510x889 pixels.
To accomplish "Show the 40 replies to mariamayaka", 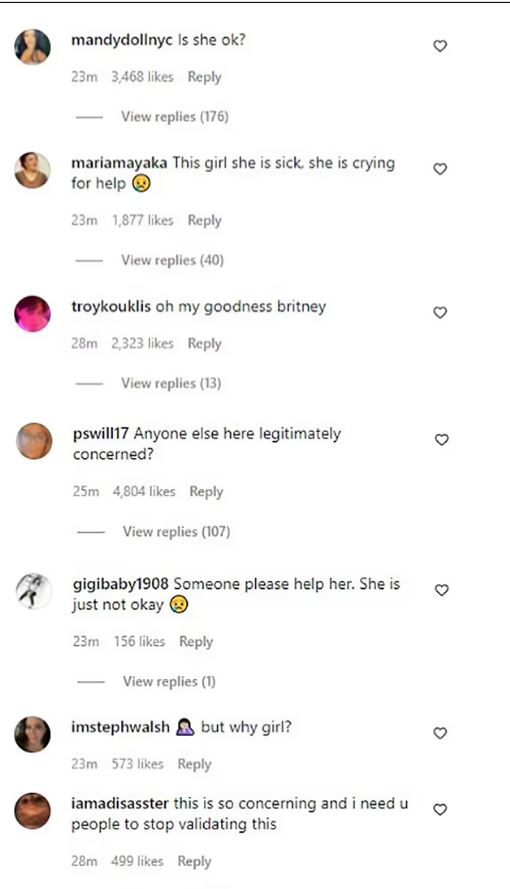I will coord(172,260).
